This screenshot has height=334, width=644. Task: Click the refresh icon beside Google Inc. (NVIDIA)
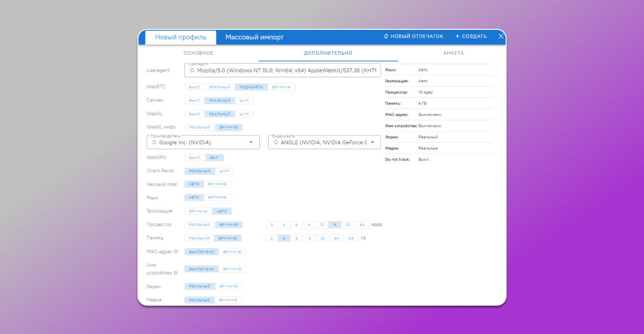pos(154,142)
